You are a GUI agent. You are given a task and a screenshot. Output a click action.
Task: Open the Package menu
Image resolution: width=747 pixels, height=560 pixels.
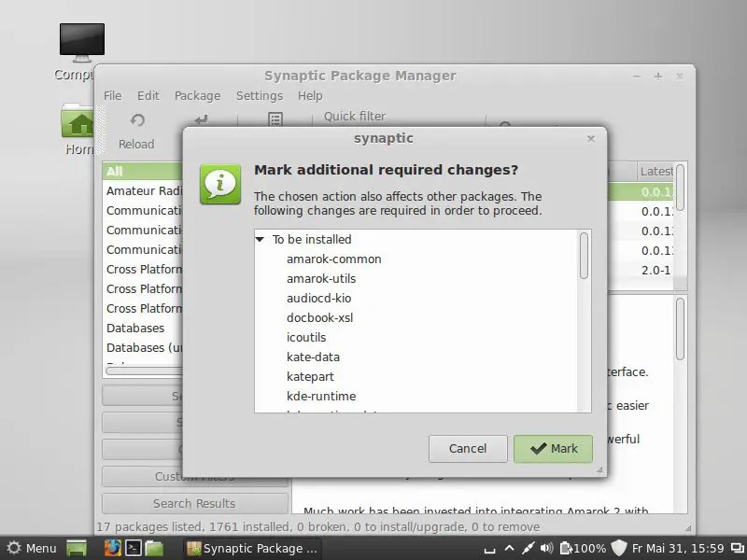pos(197,96)
